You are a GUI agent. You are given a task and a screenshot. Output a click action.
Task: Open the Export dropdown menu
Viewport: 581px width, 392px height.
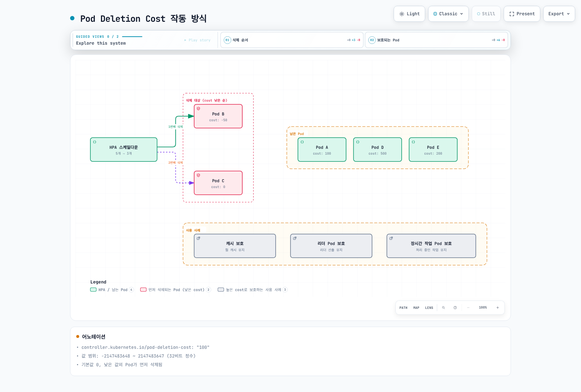[x=559, y=14]
